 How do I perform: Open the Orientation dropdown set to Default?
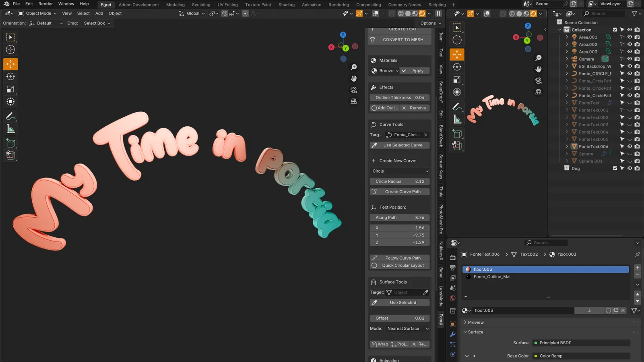46,23
